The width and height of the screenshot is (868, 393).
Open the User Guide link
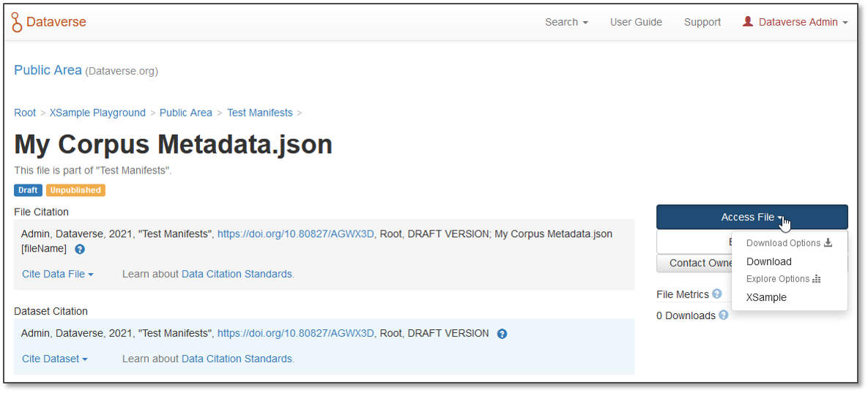click(x=636, y=22)
